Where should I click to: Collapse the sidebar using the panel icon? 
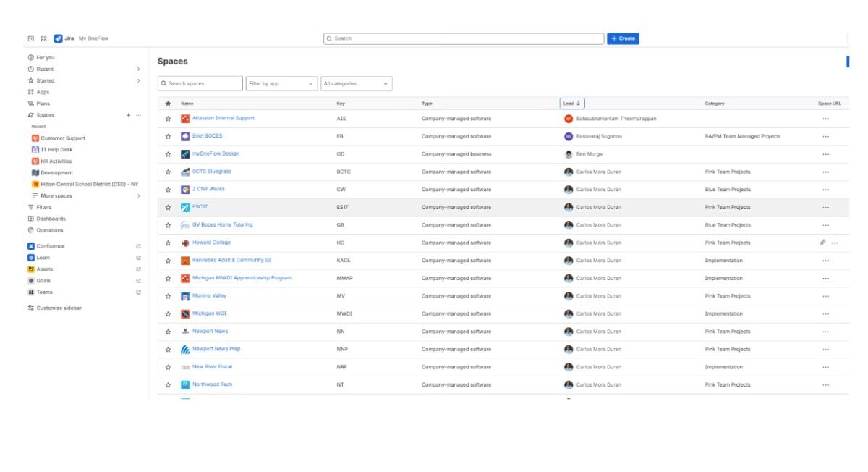31,38
